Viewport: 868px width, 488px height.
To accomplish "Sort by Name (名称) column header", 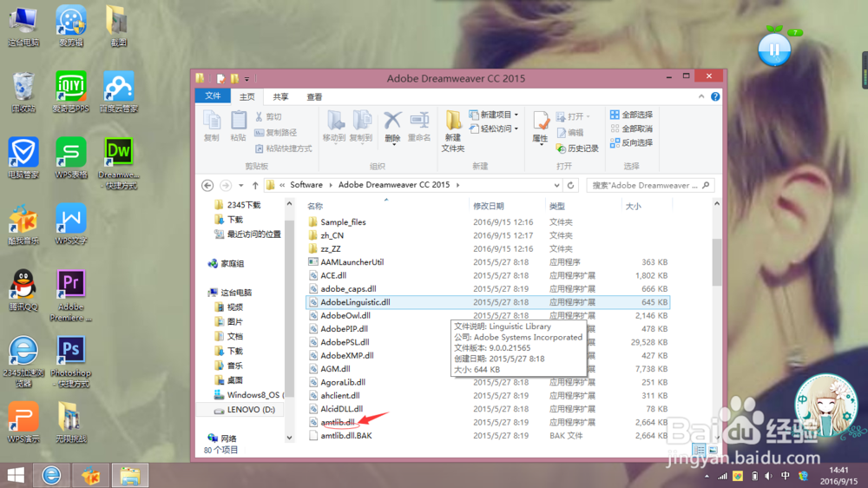I will (x=315, y=206).
